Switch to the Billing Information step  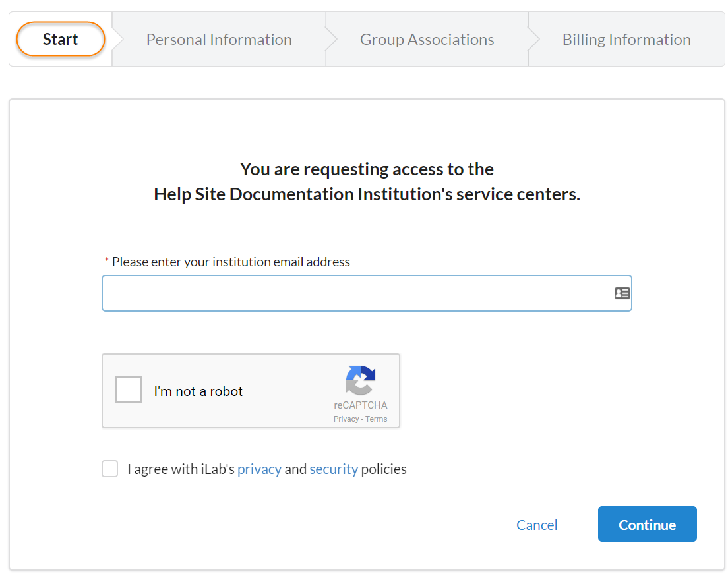tap(626, 40)
